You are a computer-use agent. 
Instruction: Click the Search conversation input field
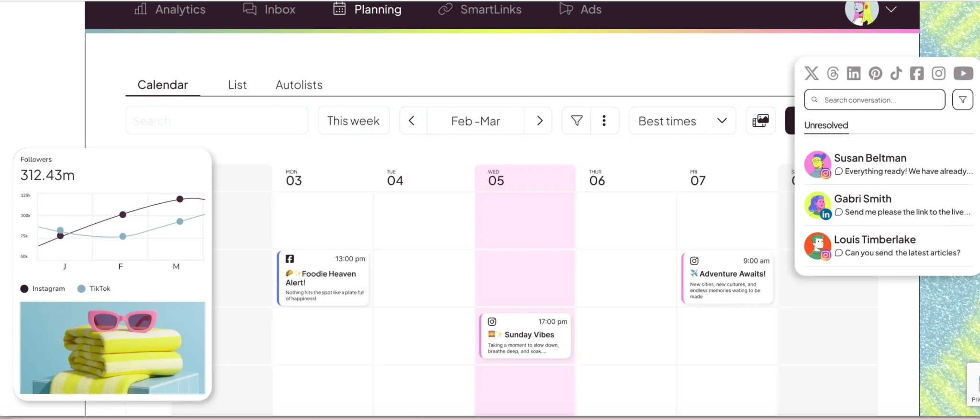[880, 100]
